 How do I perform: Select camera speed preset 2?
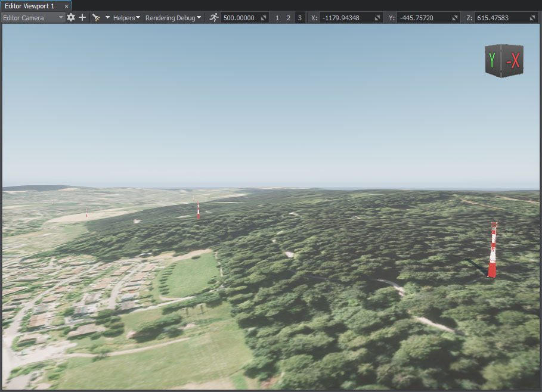tap(289, 18)
